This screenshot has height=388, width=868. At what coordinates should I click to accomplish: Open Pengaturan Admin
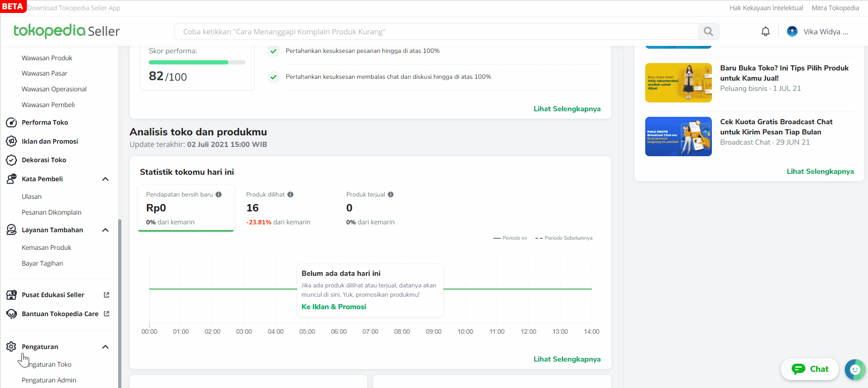click(49, 380)
